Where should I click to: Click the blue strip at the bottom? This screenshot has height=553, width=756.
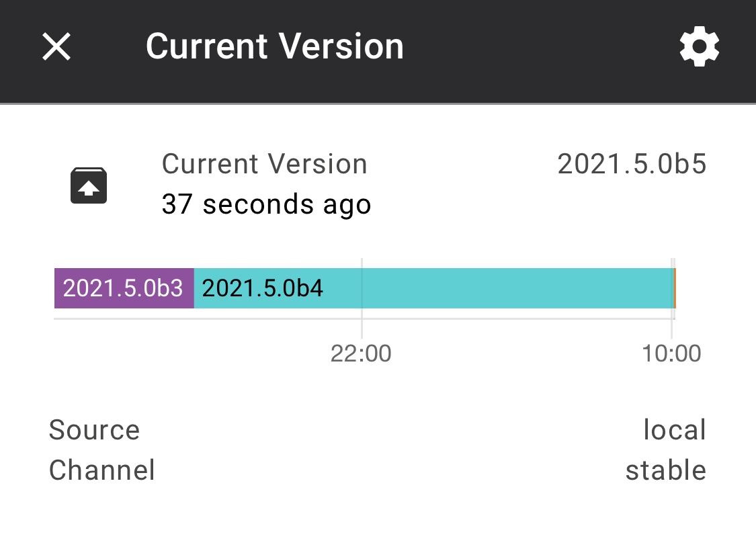378,550
